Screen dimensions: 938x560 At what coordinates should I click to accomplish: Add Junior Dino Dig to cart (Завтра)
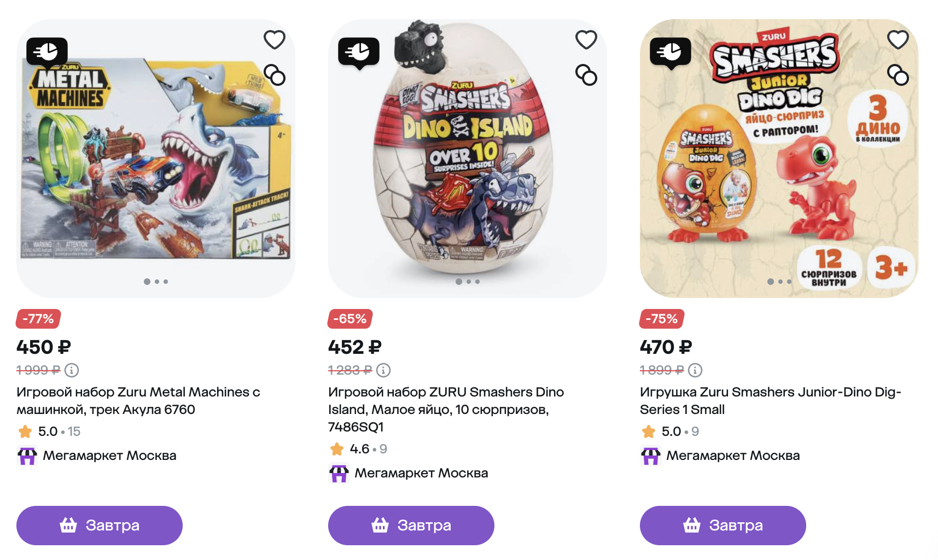pos(723,526)
